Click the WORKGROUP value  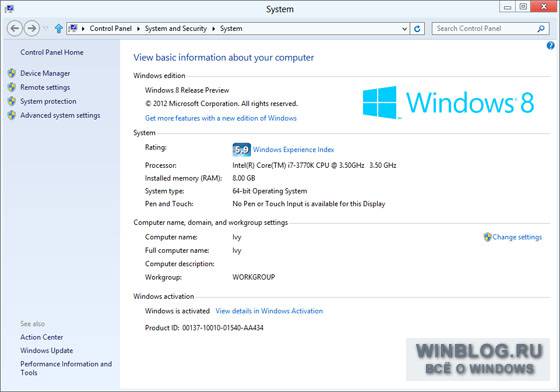point(254,277)
